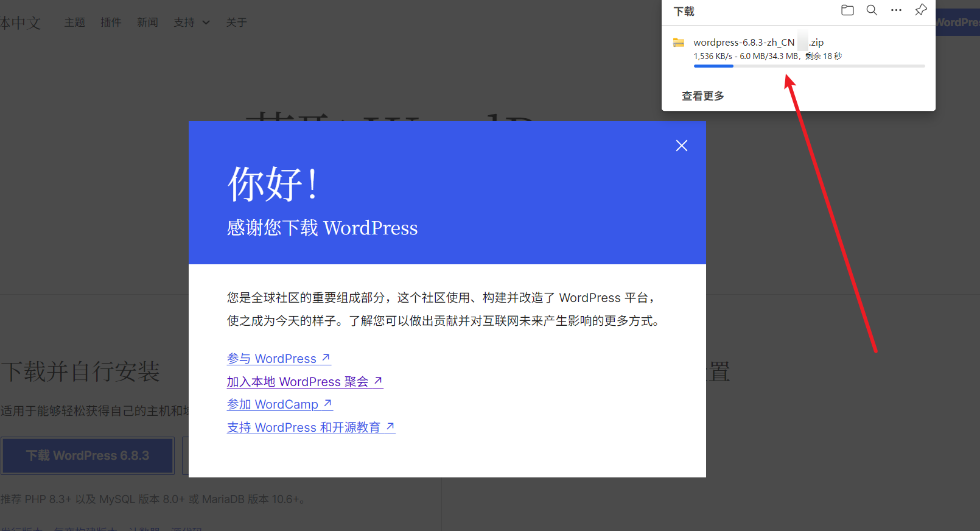
Task: Open the 加入本地 WordPress 聚会 link
Action: click(305, 382)
